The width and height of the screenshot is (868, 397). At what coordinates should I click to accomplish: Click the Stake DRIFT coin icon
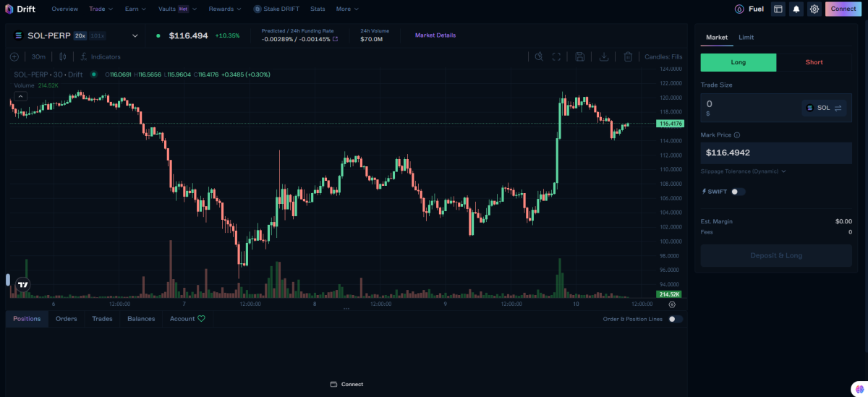(x=257, y=9)
